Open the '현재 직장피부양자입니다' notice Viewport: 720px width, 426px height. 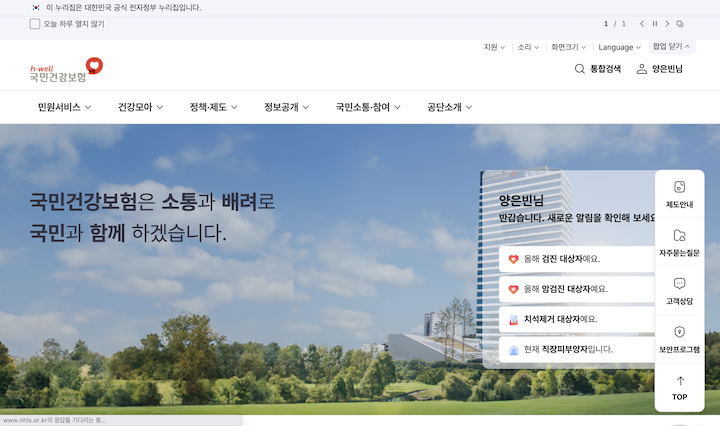pyautogui.click(x=577, y=349)
